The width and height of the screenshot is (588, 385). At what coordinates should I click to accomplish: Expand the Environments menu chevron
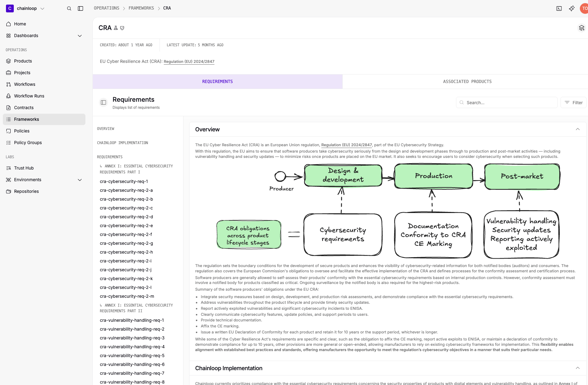[80, 180]
